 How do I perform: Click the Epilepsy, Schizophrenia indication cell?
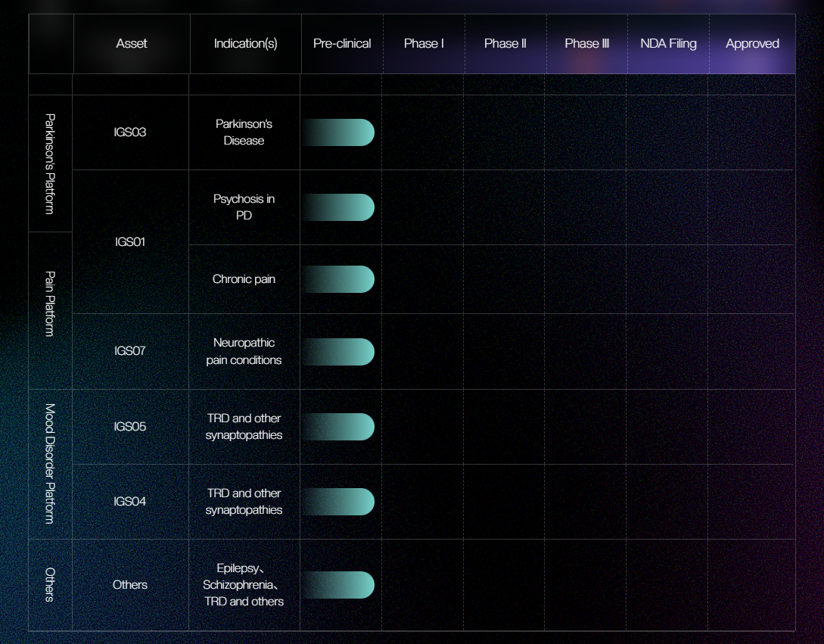pyautogui.click(x=244, y=585)
